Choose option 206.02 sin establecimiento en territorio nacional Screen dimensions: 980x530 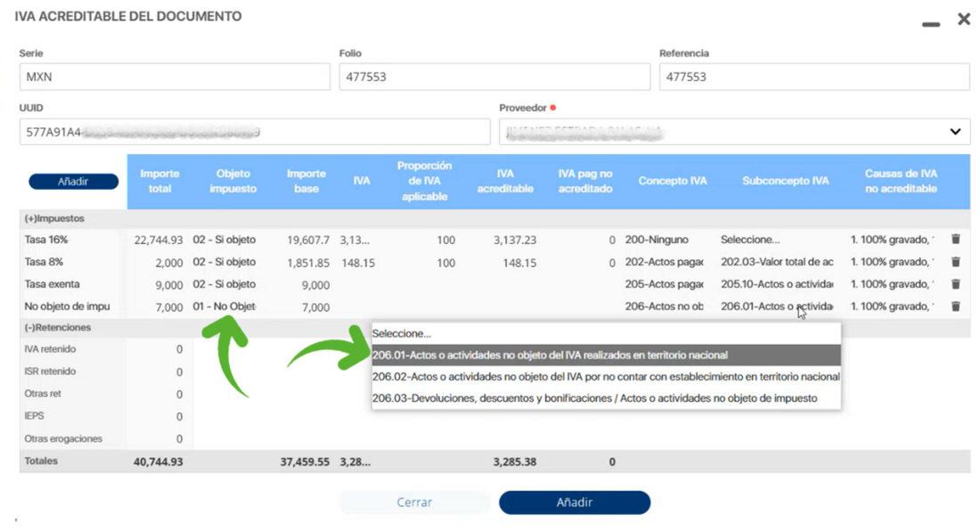click(x=606, y=377)
